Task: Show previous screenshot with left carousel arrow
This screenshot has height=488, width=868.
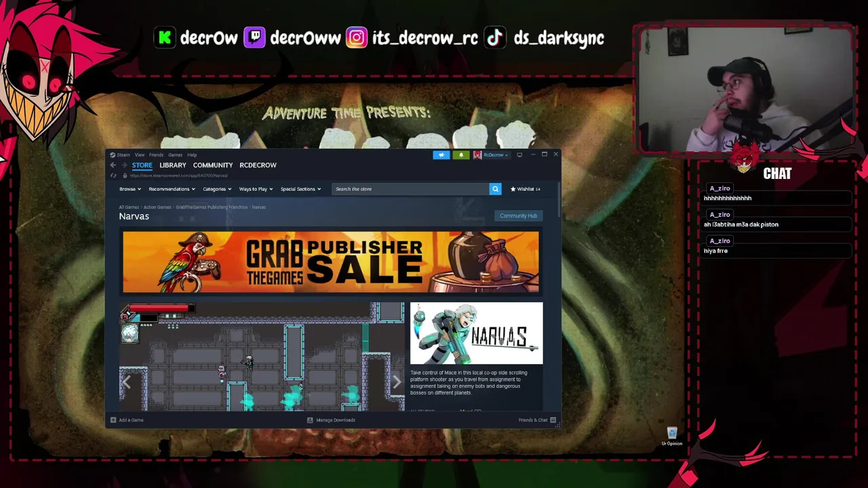Action: point(126,382)
